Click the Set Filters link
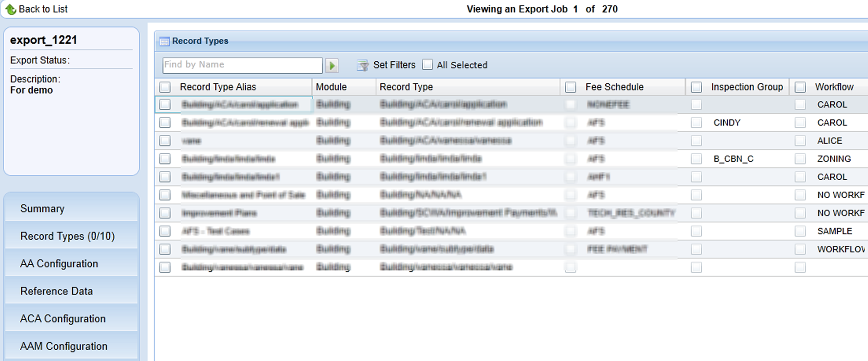Viewport: 868px width, 361px height. (394, 65)
